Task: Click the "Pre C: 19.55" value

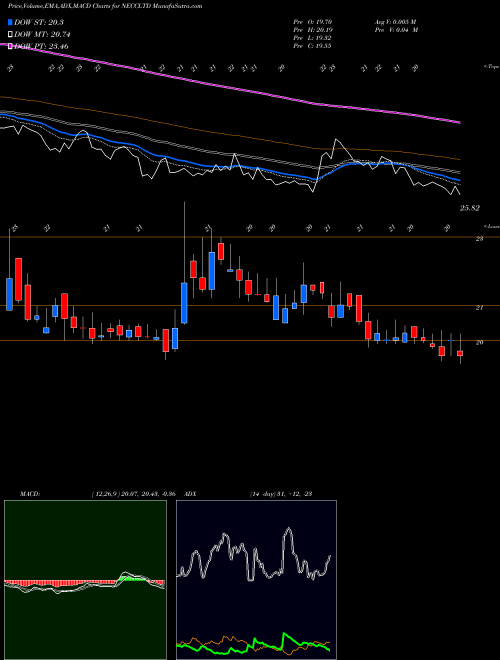Action: click(x=313, y=46)
